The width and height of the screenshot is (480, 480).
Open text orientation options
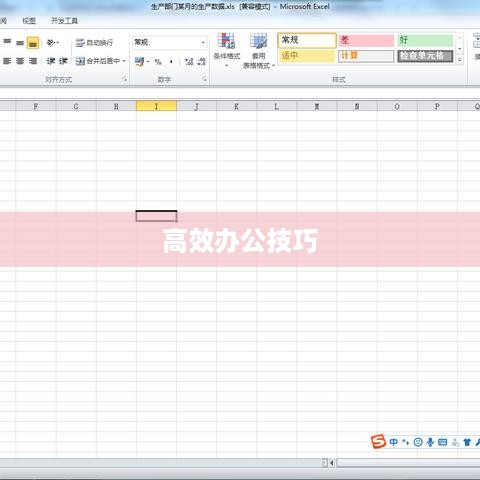(53, 43)
